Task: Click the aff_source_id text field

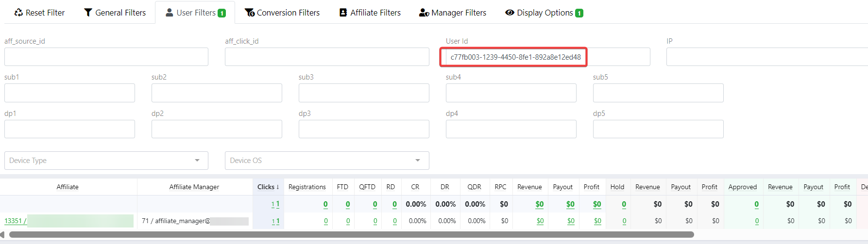Action: (x=106, y=57)
